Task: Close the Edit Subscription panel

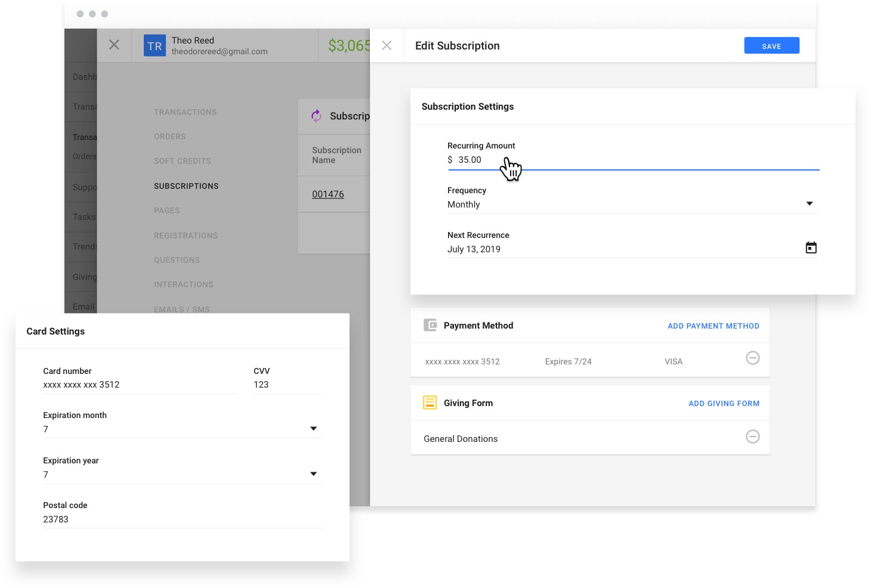Action: point(387,45)
